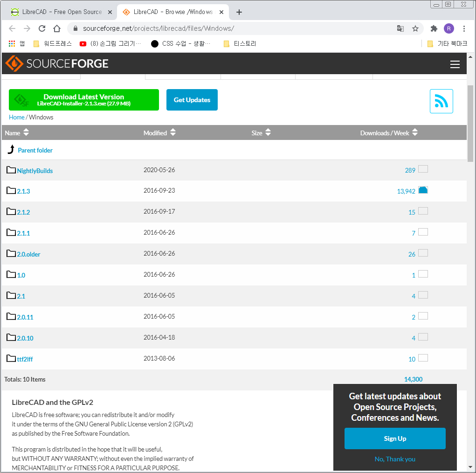Open the 2.1 folder link
476x473 pixels.
pyautogui.click(x=21, y=296)
